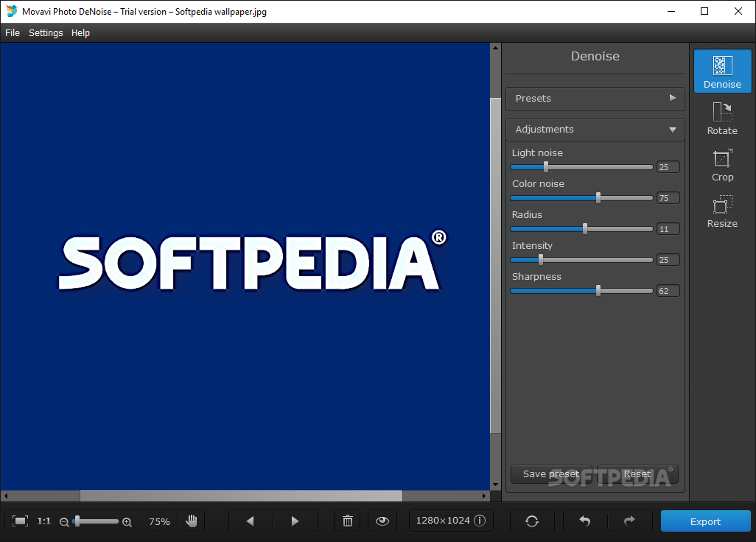The image size is (756, 542).
Task: Click the 75% zoom percentage
Action: 159,522
